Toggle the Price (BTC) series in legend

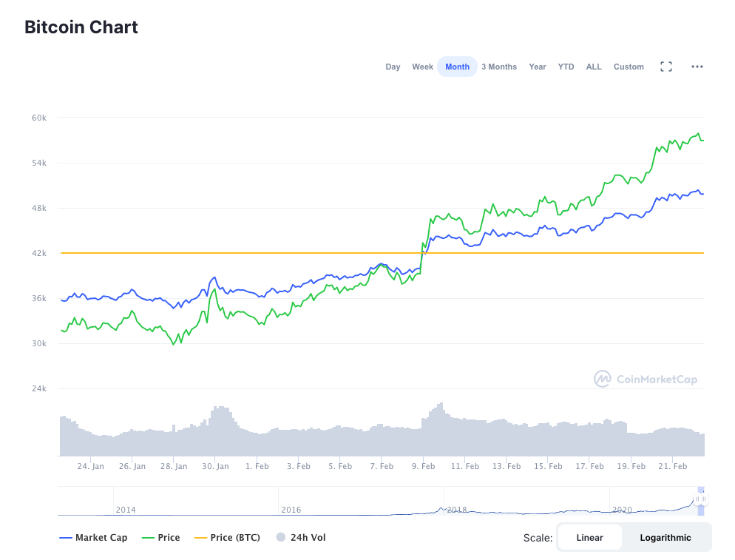coord(227,538)
